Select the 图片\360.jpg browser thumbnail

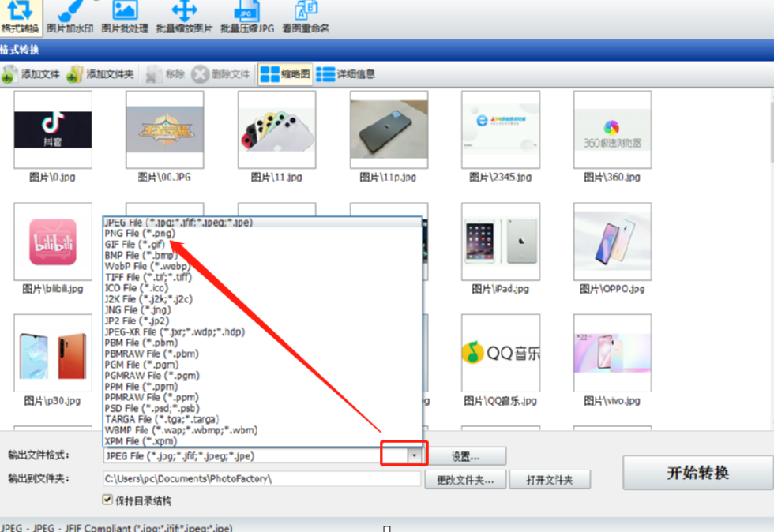tap(613, 129)
